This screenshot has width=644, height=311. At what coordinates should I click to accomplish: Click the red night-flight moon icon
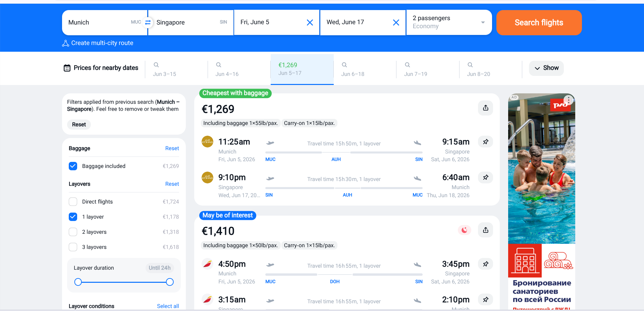click(464, 230)
